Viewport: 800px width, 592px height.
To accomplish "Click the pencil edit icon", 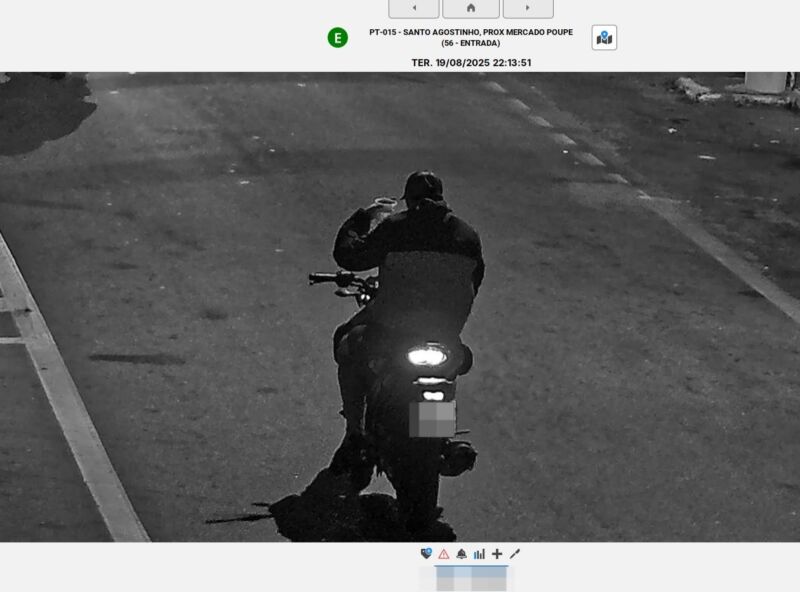I will pyautogui.click(x=515, y=554).
